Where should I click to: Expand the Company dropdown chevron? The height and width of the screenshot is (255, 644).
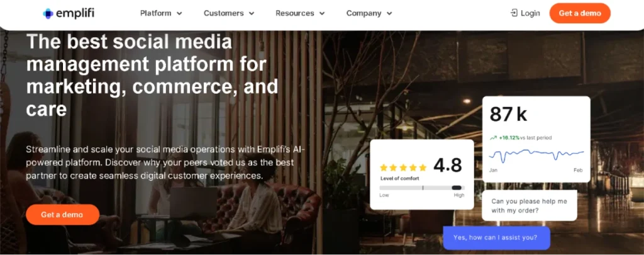389,14
